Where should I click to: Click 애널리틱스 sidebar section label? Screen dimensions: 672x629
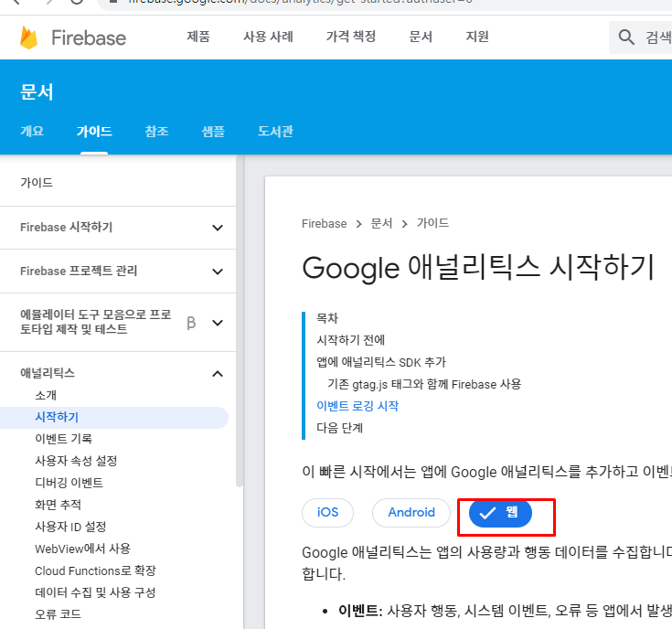[48, 373]
